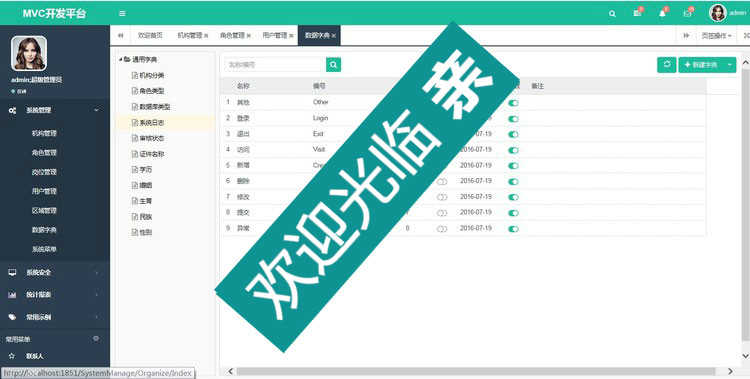The width and height of the screenshot is (750, 379).
Task: Turn on the grey switch in row 6
Action: pyautogui.click(x=442, y=182)
